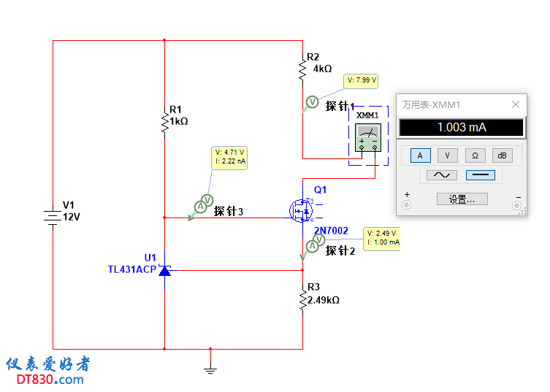Click the multimeter positive terminal indicator

(406, 205)
